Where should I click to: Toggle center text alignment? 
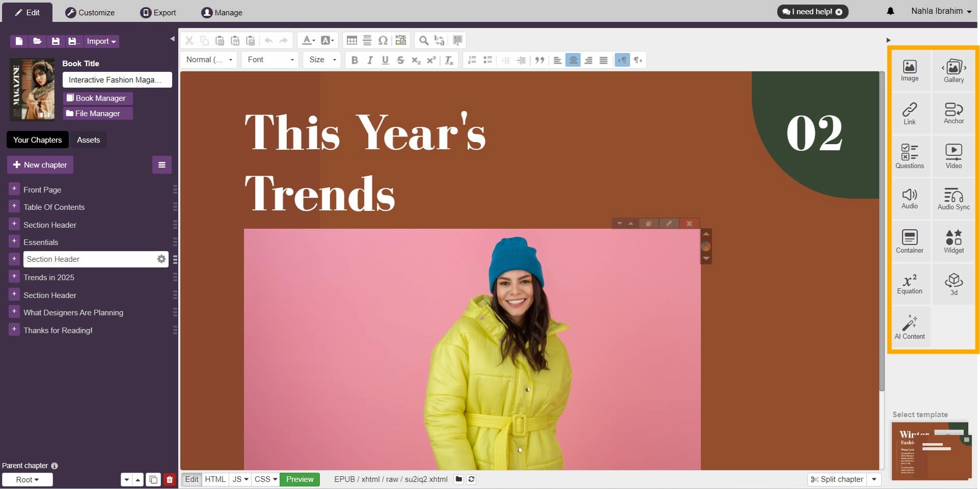(573, 60)
